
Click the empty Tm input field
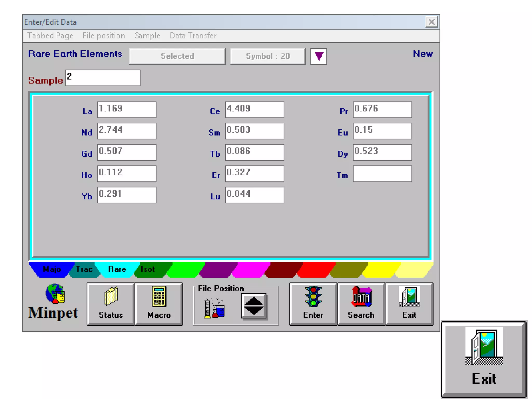(x=382, y=174)
